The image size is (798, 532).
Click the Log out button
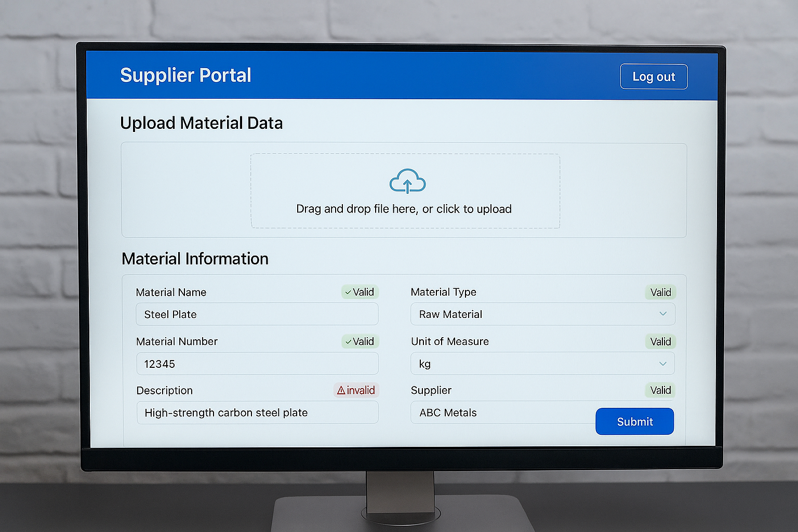click(653, 76)
